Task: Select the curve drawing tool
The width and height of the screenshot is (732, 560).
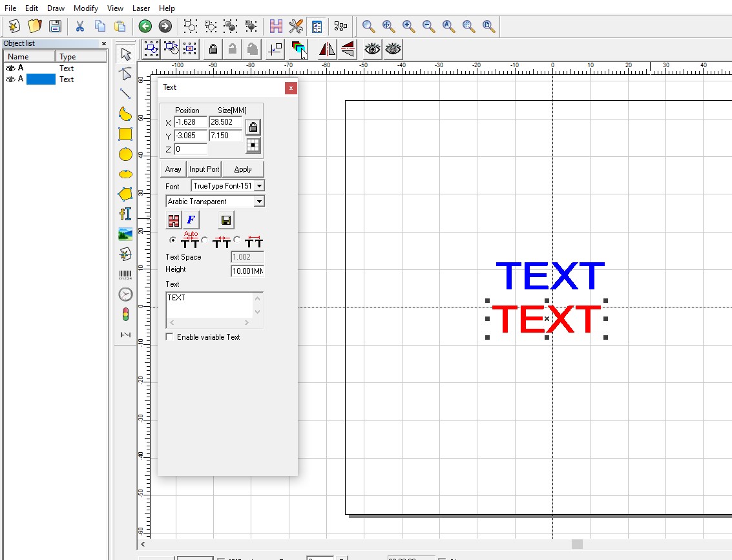Action: click(125, 114)
